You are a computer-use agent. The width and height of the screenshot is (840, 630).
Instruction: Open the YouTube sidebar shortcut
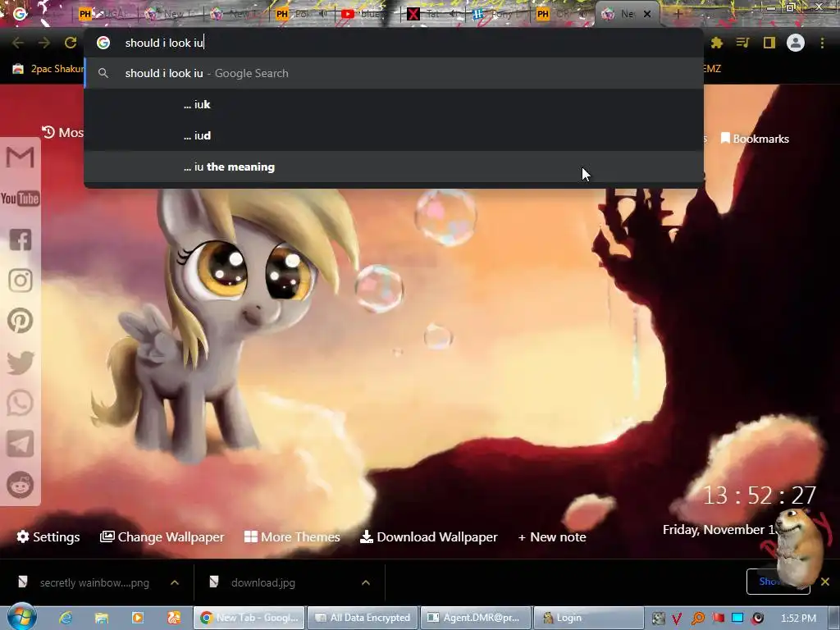[x=21, y=199]
